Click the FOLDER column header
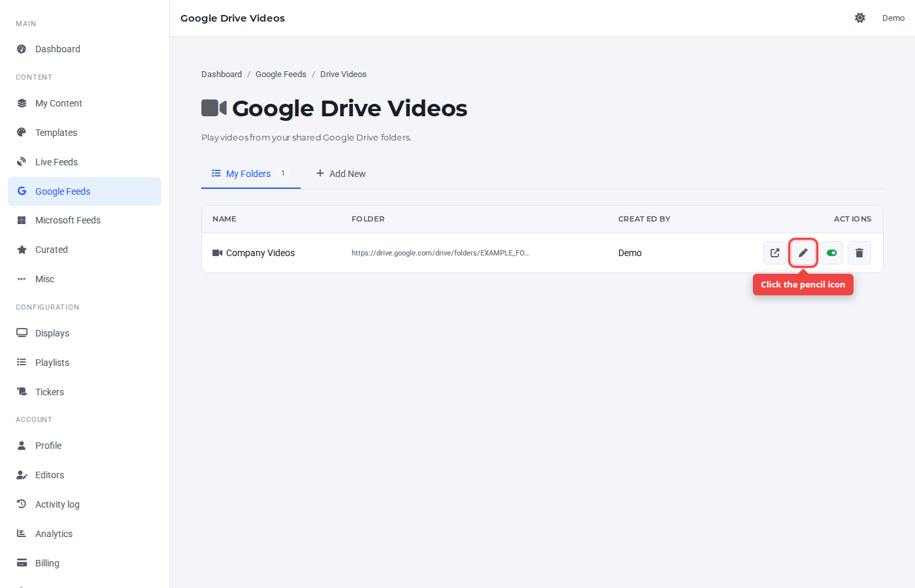Image resolution: width=915 pixels, height=588 pixels. [x=368, y=219]
